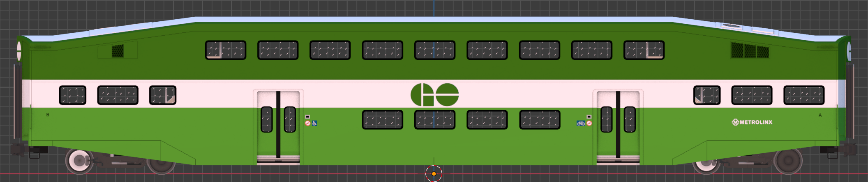Click the light-colored leftmost bogie wheel
868x182 pixels.
tap(79, 161)
